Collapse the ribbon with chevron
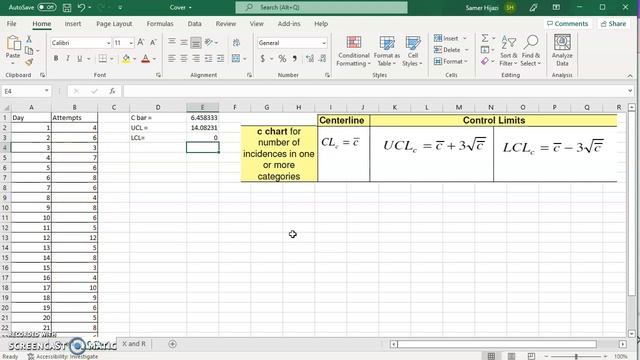This screenshot has height=360, width=640. [x=630, y=76]
